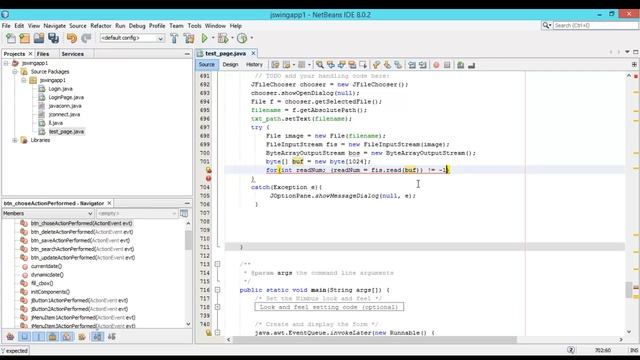Expand the folded look and feel code at line 718
Viewport: 640px width, 360px height.
[x=218, y=307]
